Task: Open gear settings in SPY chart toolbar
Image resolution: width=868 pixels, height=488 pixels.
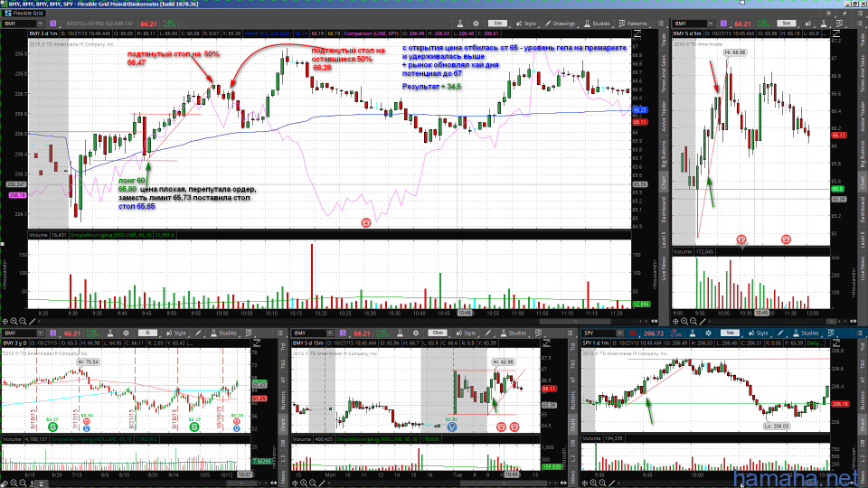Action: tap(708, 333)
